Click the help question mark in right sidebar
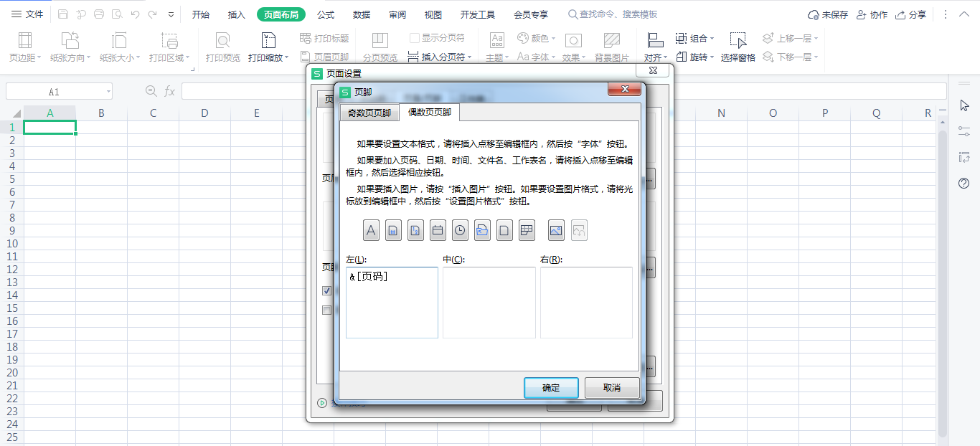 pyautogui.click(x=964, y=183)
